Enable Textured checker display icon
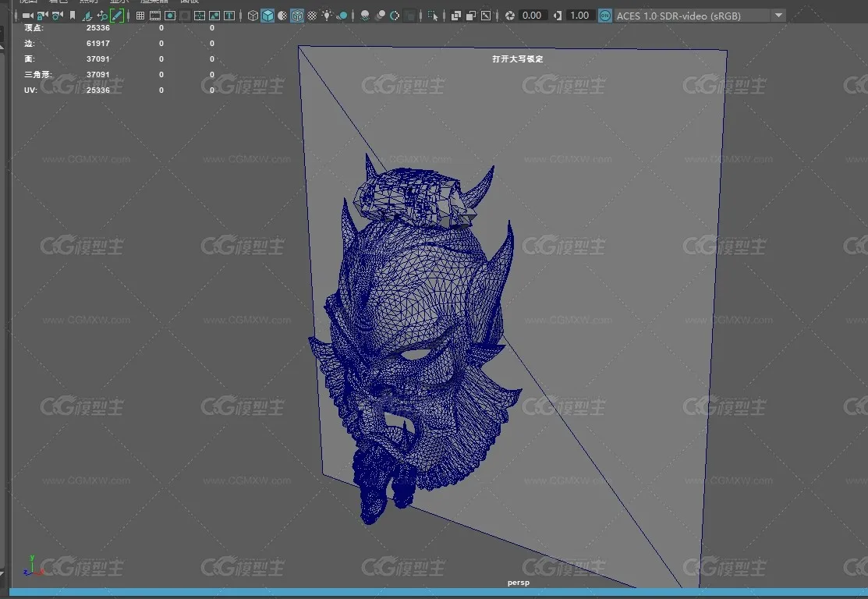Screen dimensions: 868x599 click(312, 16)
